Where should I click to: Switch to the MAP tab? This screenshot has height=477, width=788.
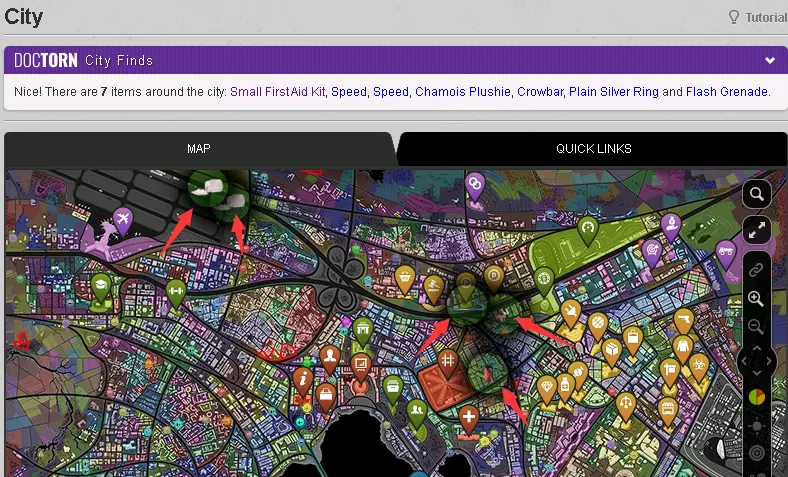pos(199,149)
